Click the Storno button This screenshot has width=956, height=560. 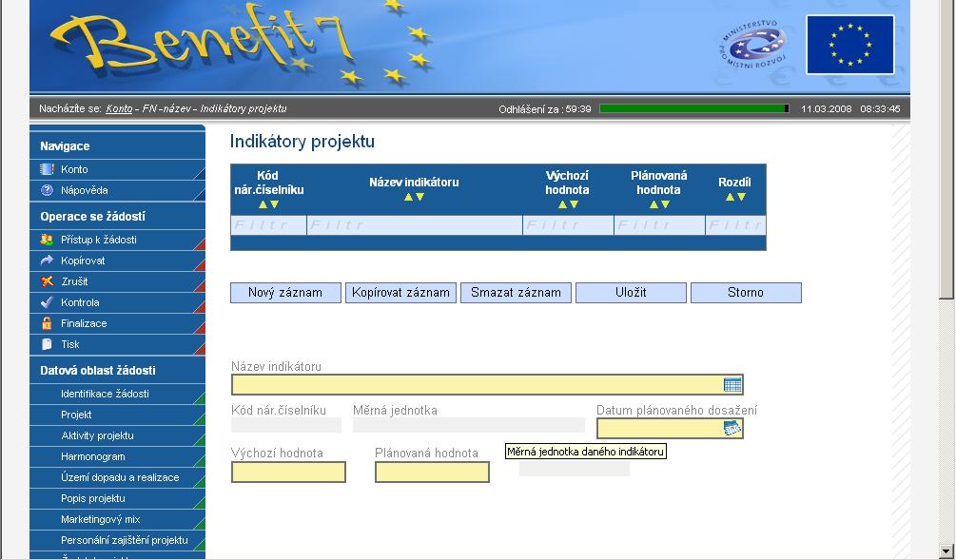(x=746, y=293)
